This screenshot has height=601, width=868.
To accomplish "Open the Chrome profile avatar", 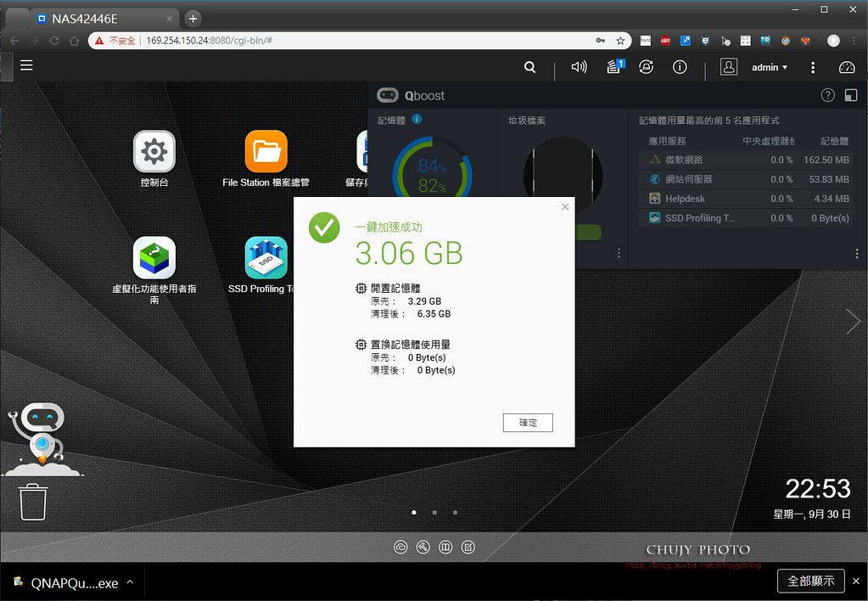I will click(x=833, y=41).
